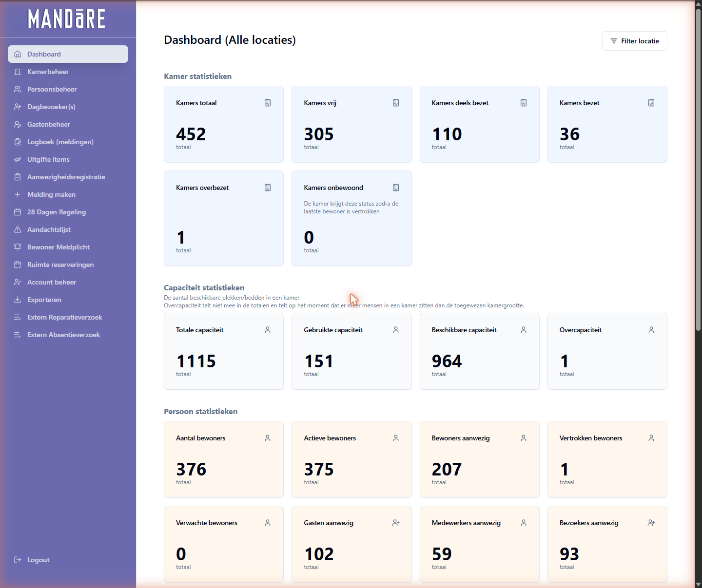
Task: Click the building icon on Kamers overbezet card
Action: [268, 188]
